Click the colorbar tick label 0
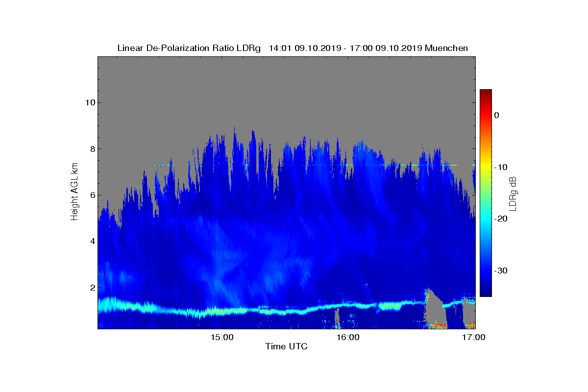 (x=496, y=115)
